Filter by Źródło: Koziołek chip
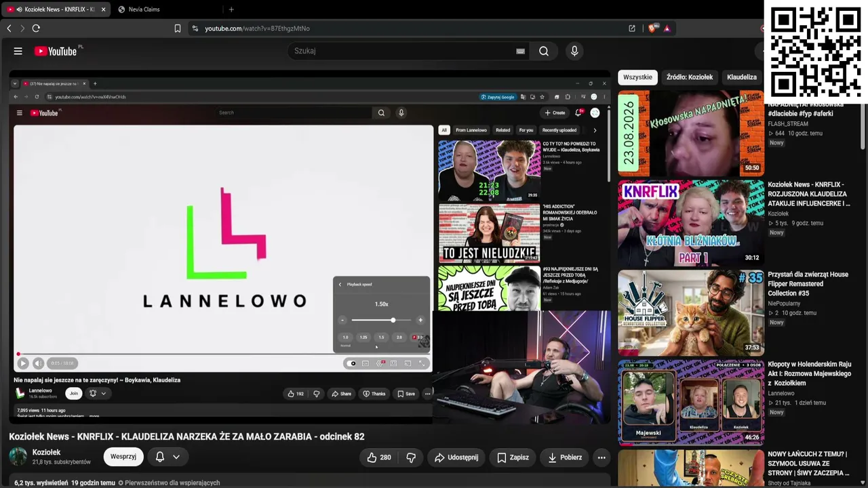The height and width of the screenshot is (488, 868). pyautogui.click(x=690, y=77)
